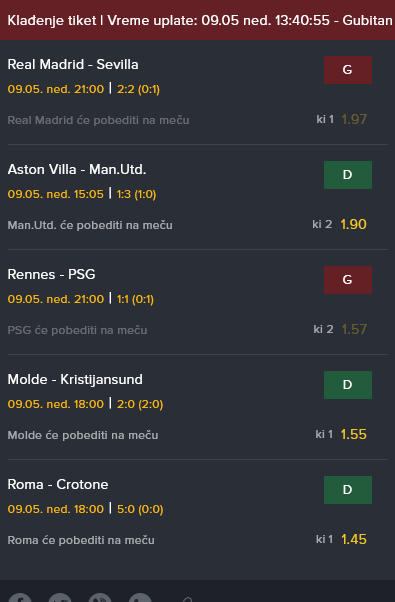
Task: Click green D badge for Molde - Kristijansund
Action: [x=348, y=385]
